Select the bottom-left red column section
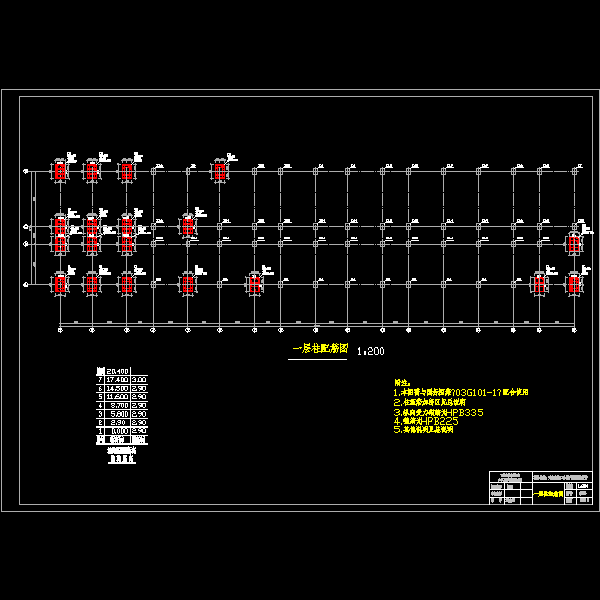Screen dimensions: 600x600 tap(60, 284)
